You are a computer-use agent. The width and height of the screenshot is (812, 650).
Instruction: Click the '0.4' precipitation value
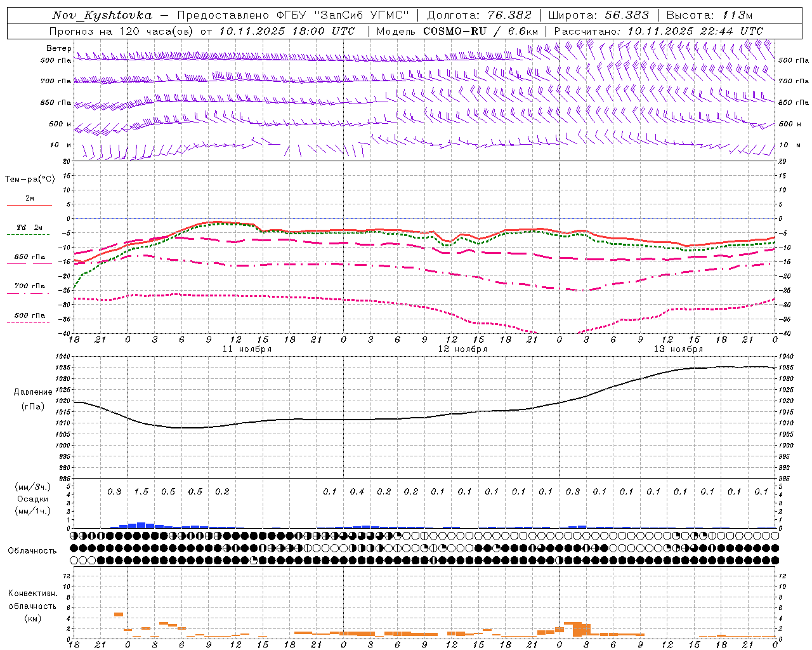click(357, 491)
